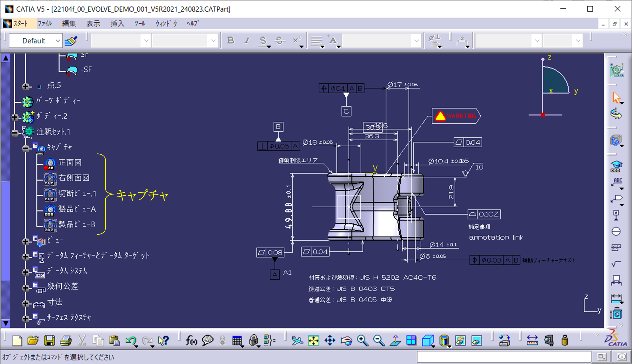
Task: Click the New document icon
Action: coord(17,340)
